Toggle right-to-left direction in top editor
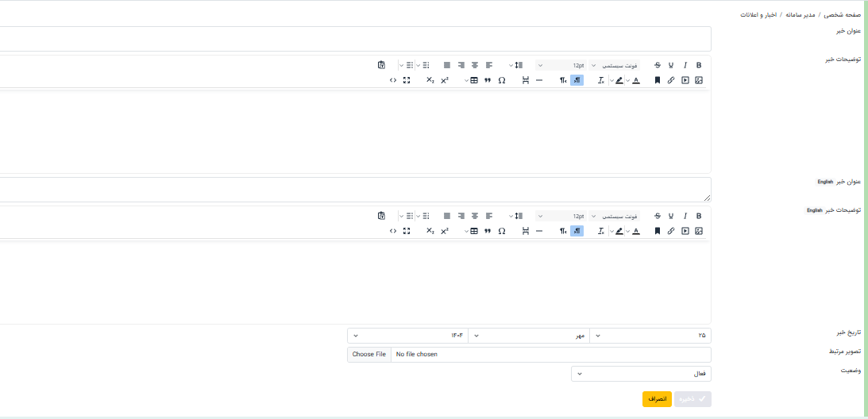The height and width of the screenshot is (419, 868). click(x=577, y=80)
